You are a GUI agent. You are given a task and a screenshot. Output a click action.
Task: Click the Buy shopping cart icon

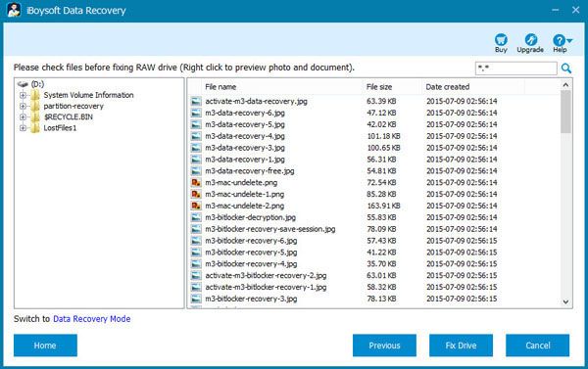pyautogui.click(x=501, y=40)
